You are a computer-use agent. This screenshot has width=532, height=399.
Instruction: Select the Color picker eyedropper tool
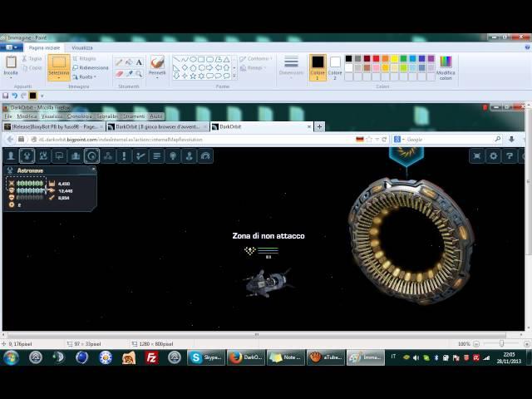click(129, 74)
